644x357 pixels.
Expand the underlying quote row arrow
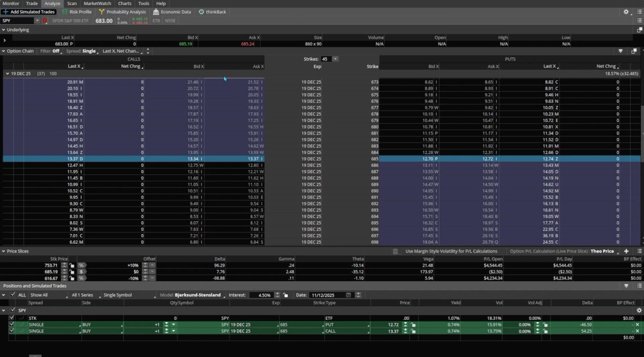(x=4, y=41)
